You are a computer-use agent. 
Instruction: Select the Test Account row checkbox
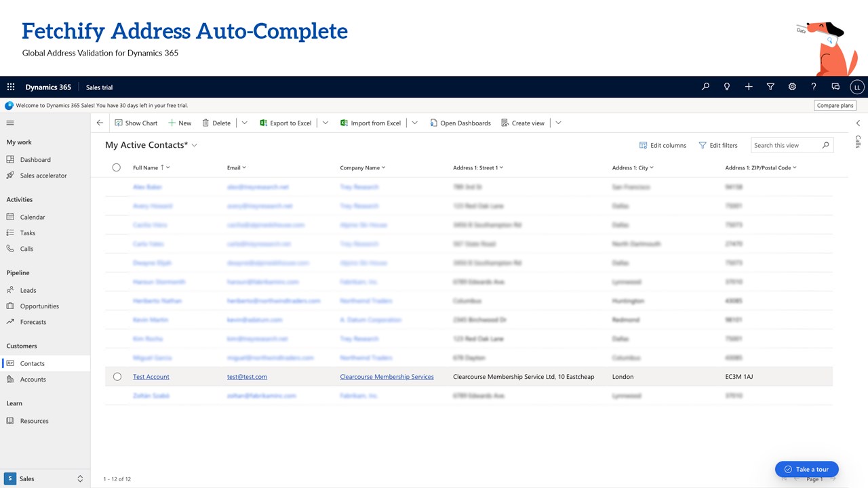pos(117,376)
